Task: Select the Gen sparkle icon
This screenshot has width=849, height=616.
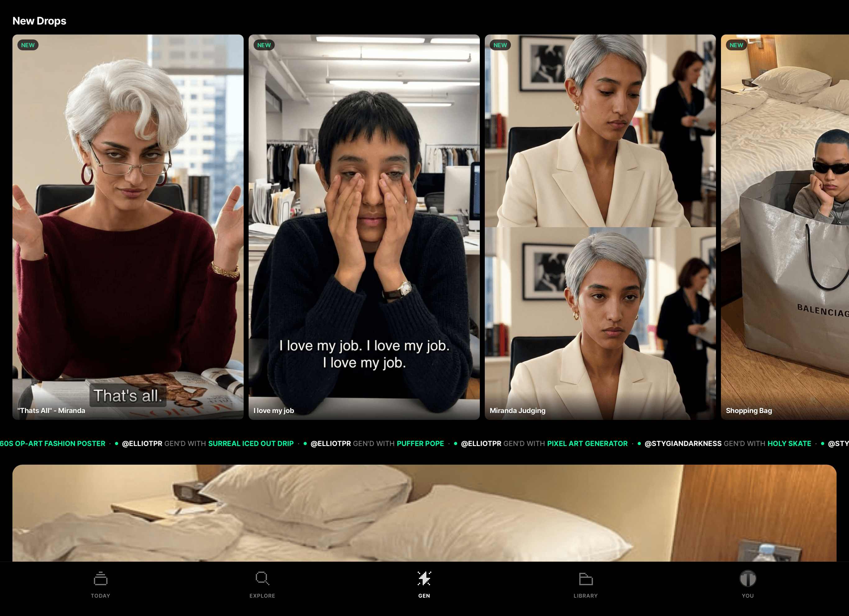Action: point(424,579)
